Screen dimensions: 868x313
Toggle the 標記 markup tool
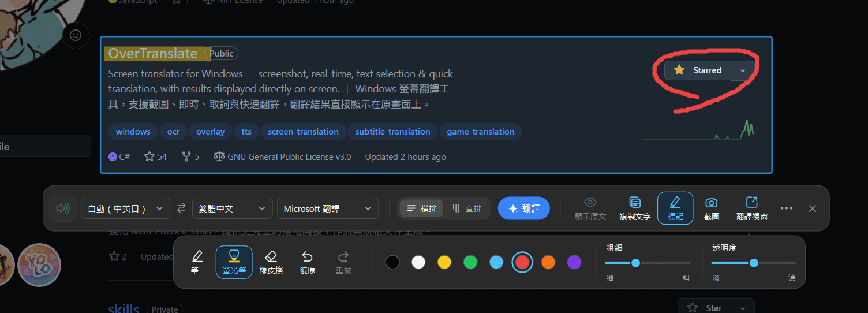pyautogui.click(x=675, y=208)
